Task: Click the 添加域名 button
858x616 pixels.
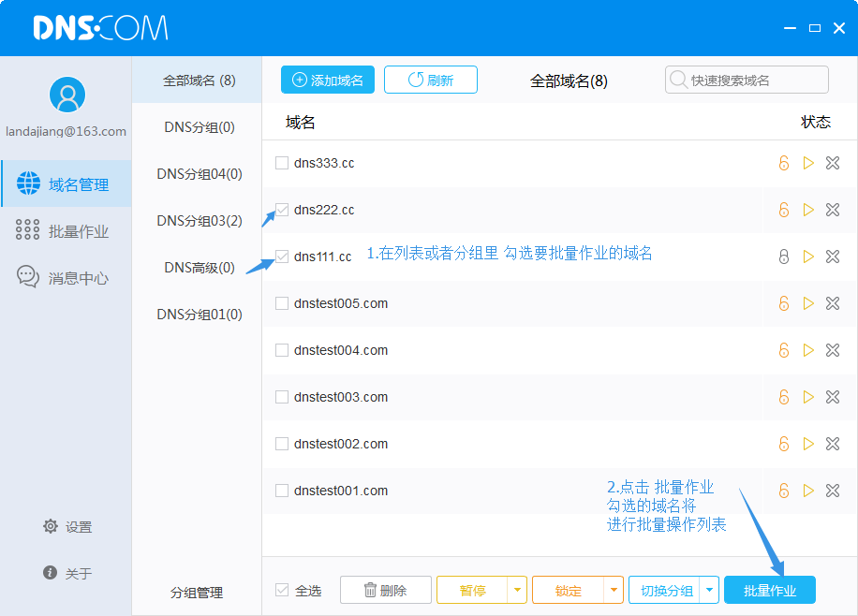Action: tap(328, 81)
